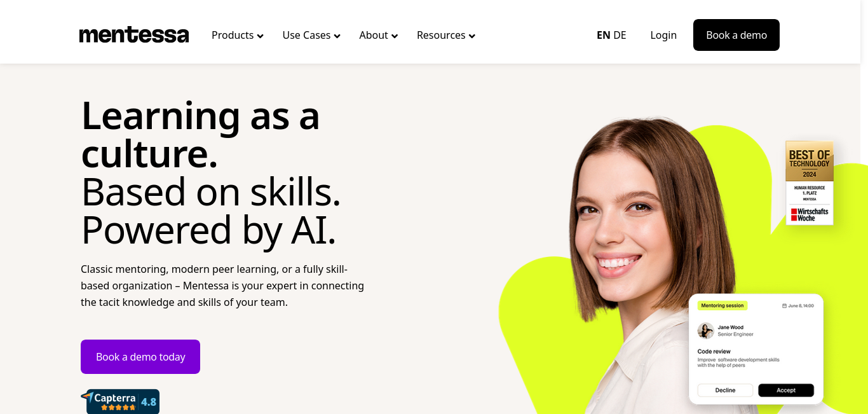Expand the Products dropdown menu

(238, 35)
